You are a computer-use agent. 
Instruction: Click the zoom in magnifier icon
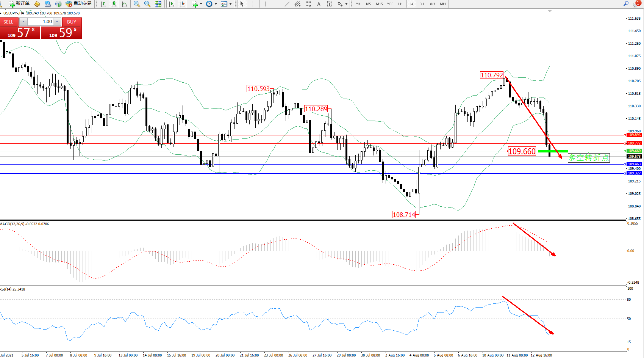pos(137,4)
